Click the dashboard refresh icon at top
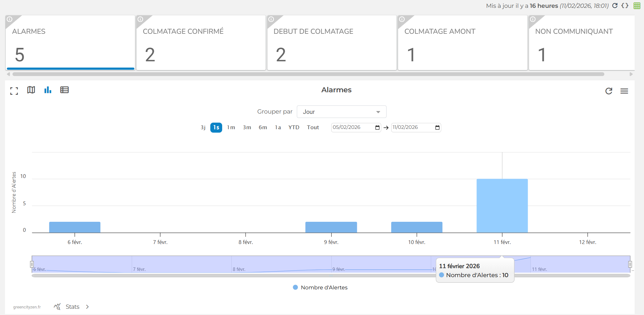 (615, 6)
